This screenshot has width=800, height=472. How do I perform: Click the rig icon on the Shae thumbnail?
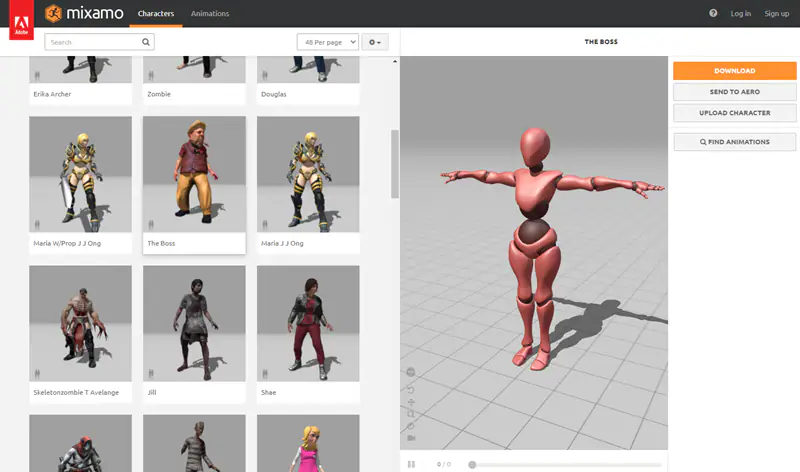tap(265, 374)
